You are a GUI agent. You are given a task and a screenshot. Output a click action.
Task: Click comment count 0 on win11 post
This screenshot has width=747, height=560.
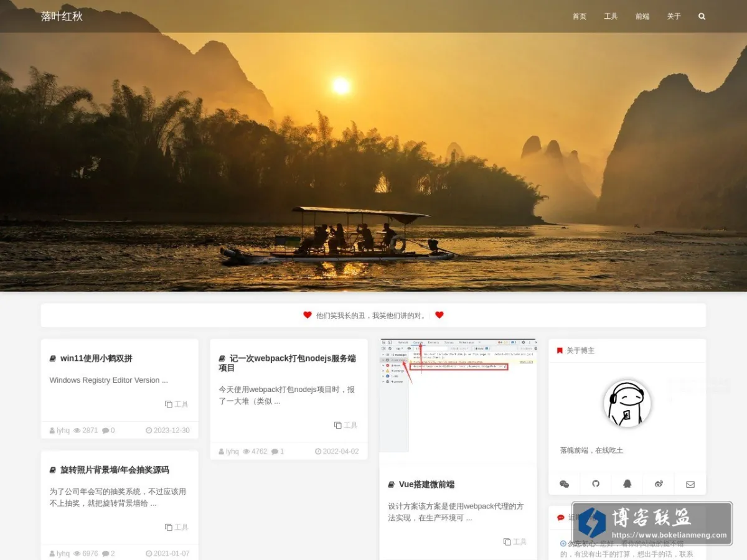click(x=108, y=431)
